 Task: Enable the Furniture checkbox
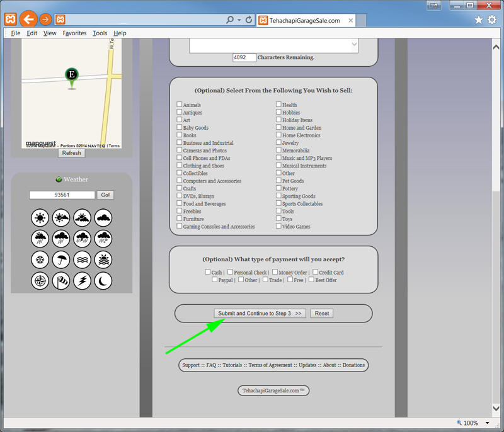(x=180, y=218)
